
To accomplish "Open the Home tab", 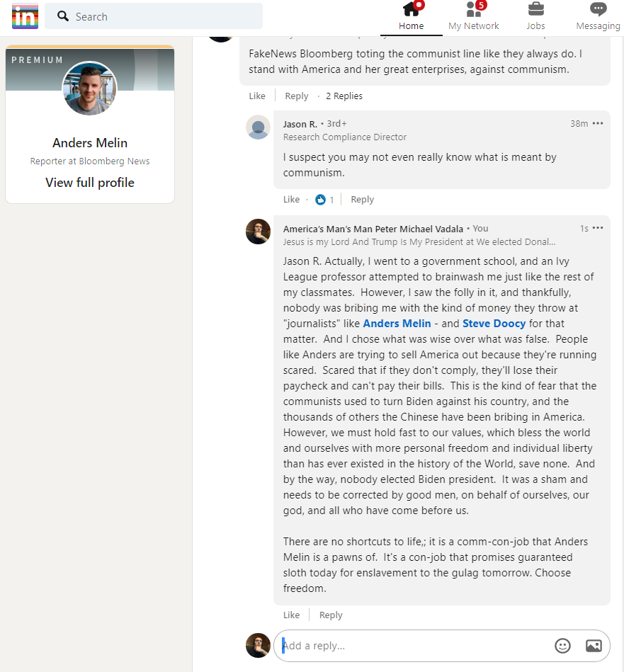I will click(411, 16).
